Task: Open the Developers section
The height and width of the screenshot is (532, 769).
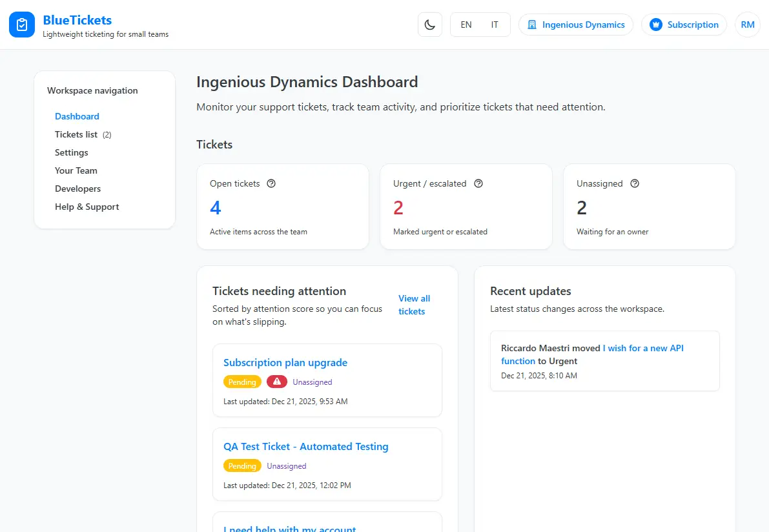Action: pyautogui.click(x=77, y=189)
